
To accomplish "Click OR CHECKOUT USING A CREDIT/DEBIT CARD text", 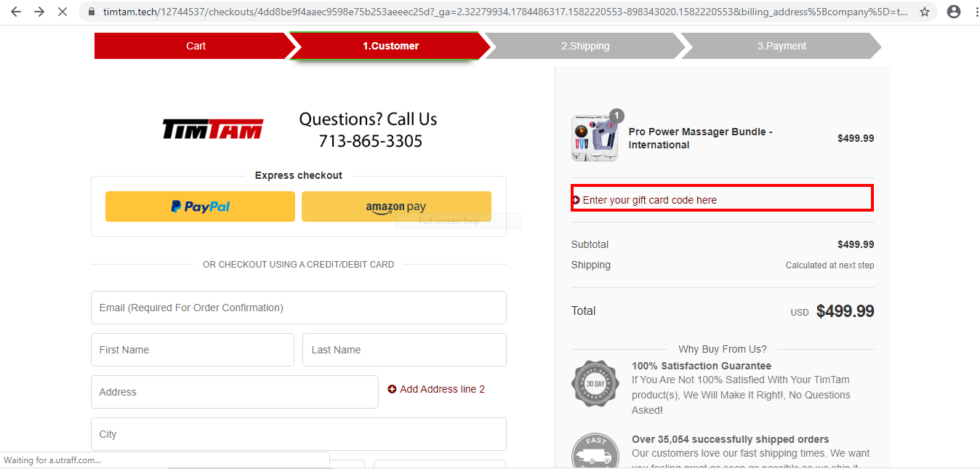I will point(298,265).
